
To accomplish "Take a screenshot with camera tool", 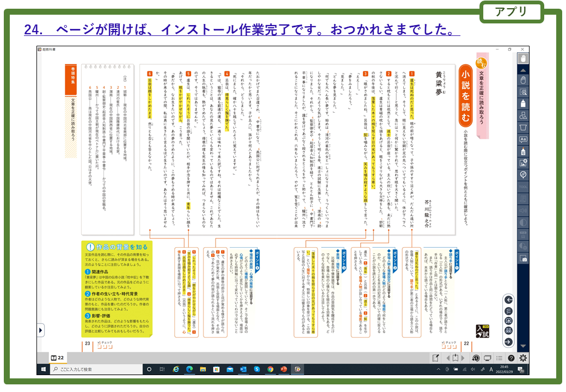I will [x=523, y=259].
